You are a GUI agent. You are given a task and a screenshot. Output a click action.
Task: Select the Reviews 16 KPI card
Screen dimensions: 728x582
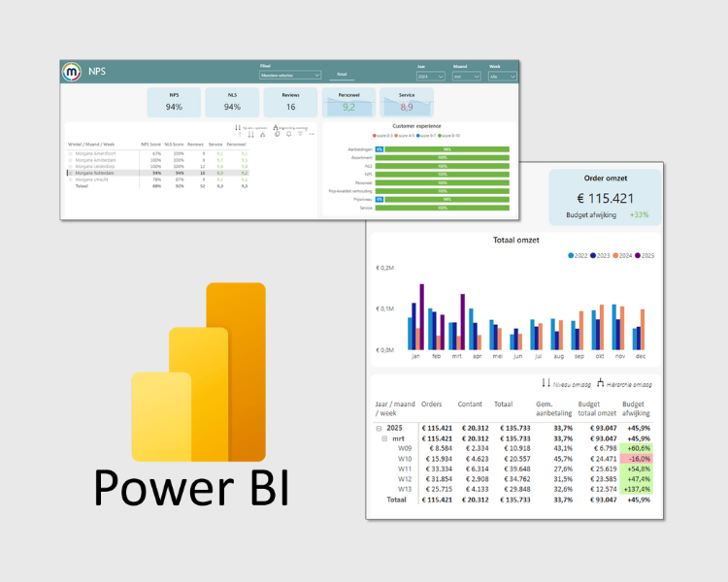click(290, 102)
